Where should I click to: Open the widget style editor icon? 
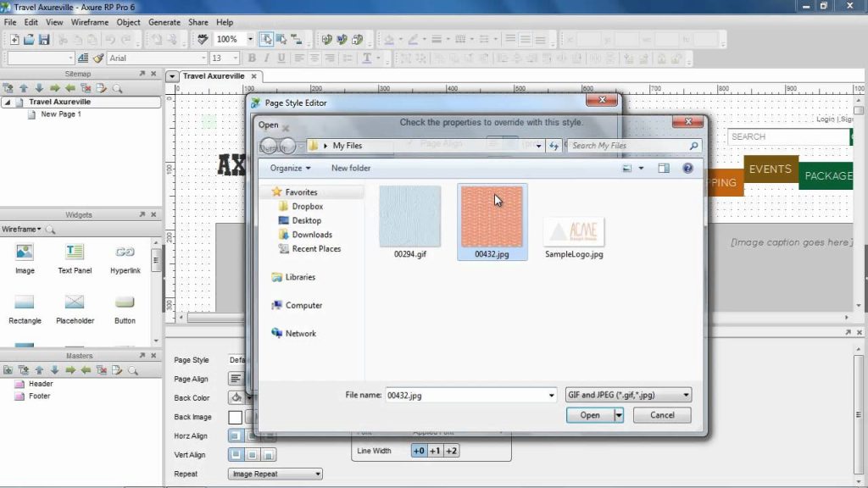83,58
